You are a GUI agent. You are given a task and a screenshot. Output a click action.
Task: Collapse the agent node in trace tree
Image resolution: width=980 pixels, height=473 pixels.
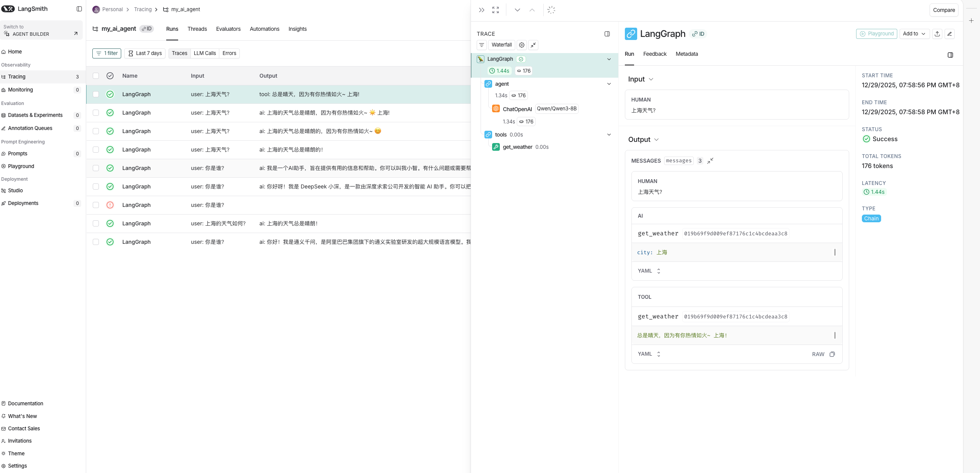click(609, 84)
